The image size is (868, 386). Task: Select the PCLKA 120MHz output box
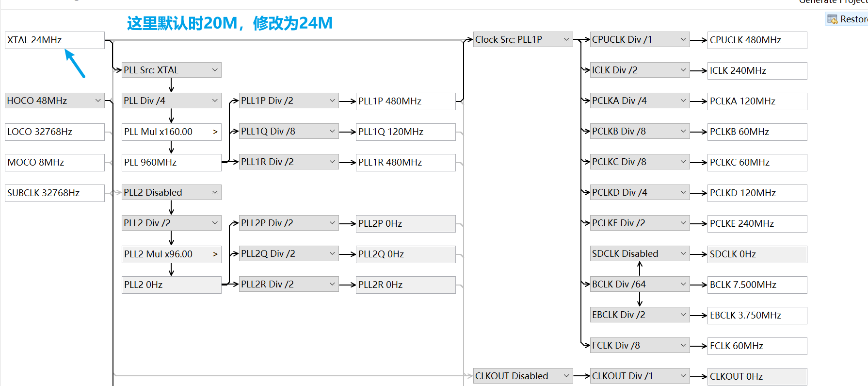pyautogui.click(x=757, y=101)
